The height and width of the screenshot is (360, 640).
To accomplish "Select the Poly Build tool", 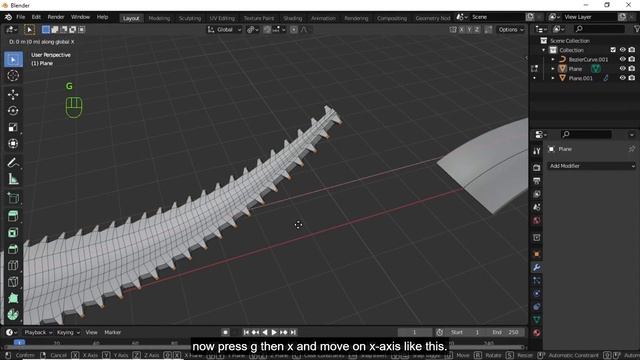I will tap(13, 298).
